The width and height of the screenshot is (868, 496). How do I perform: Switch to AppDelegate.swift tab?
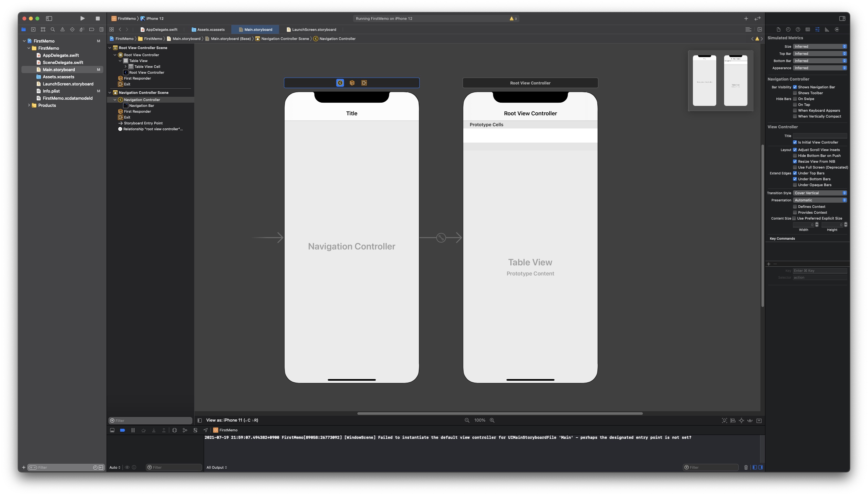[x=161, y=30]
